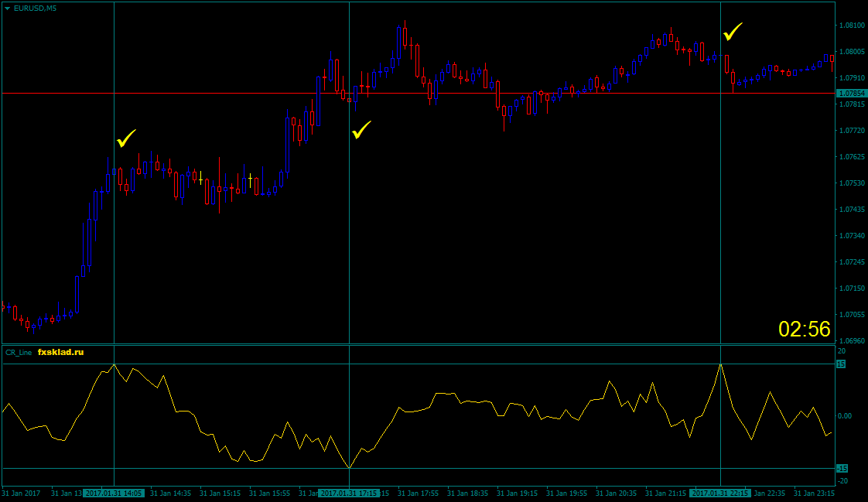This screenshot has width=868, height=502.
Task: Click the 31 Jan 17:55 time axis label
Action: pyautogui.click(x=418, y=493)
